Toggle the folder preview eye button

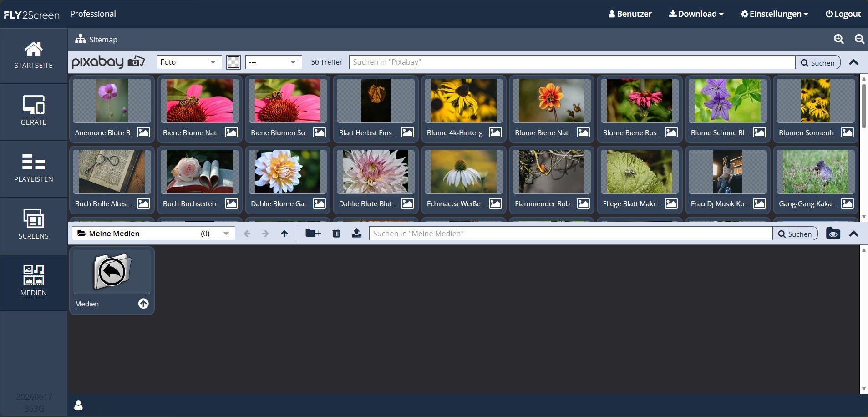(833, 234)
